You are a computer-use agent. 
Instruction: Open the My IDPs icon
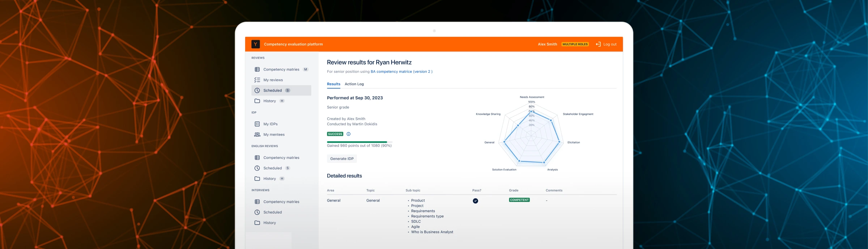coord(257,124)
